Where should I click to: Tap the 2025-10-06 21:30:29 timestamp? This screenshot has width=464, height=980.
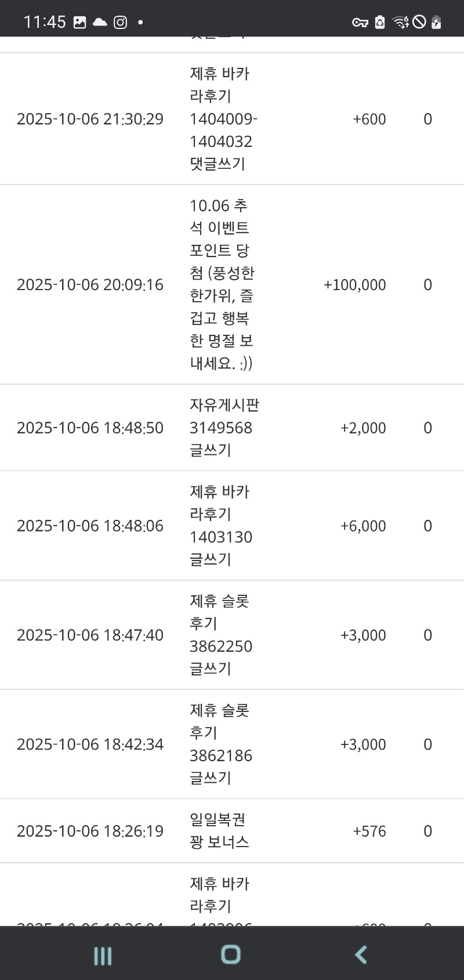(x=90, y=119)
